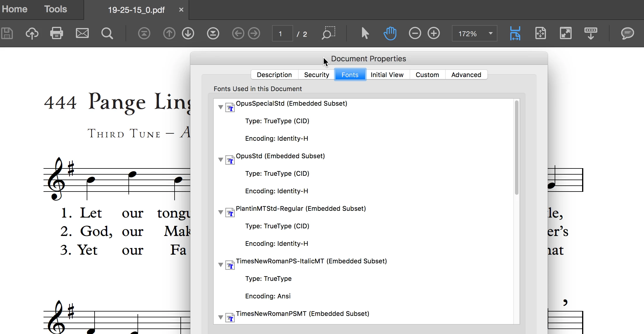
Task: Click the current page number field
Action: pyautogui.click(x=282, y=34)
